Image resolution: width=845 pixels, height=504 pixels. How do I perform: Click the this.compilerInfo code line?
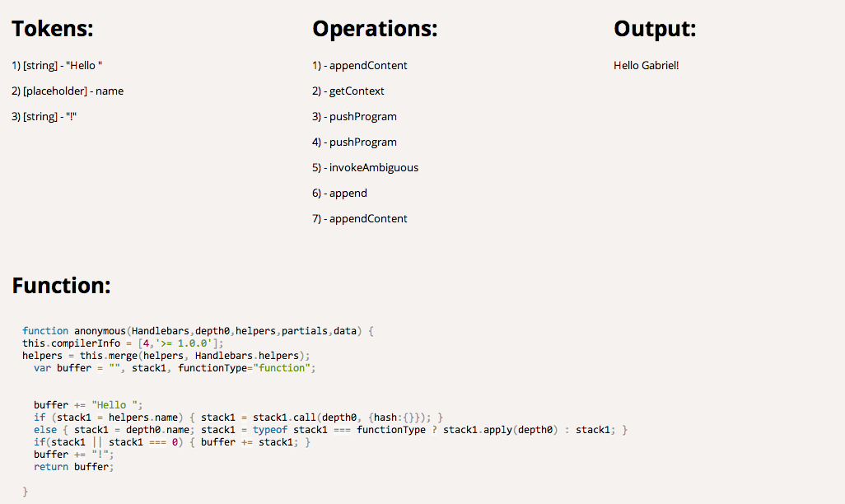click(x=123, y=343)
